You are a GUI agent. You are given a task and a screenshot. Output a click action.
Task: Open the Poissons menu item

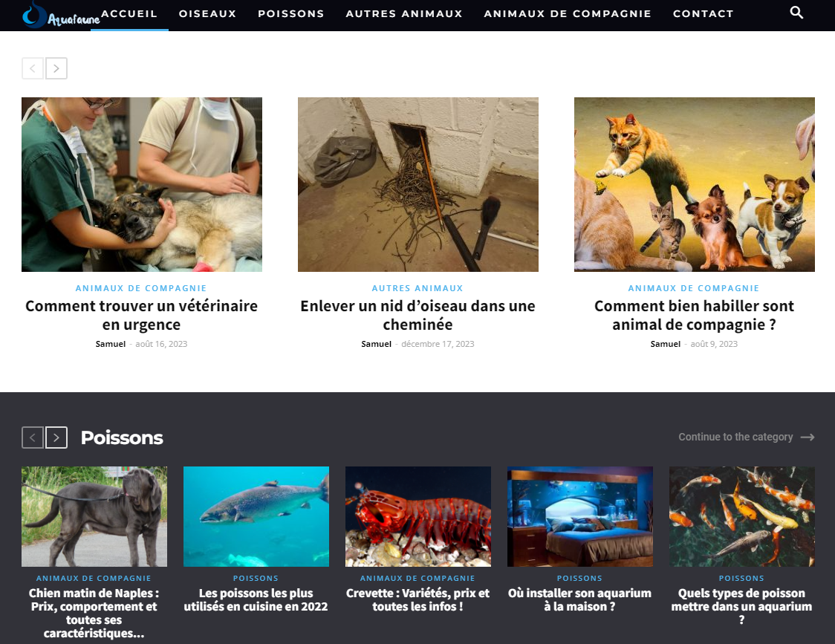tap(291, 14)
